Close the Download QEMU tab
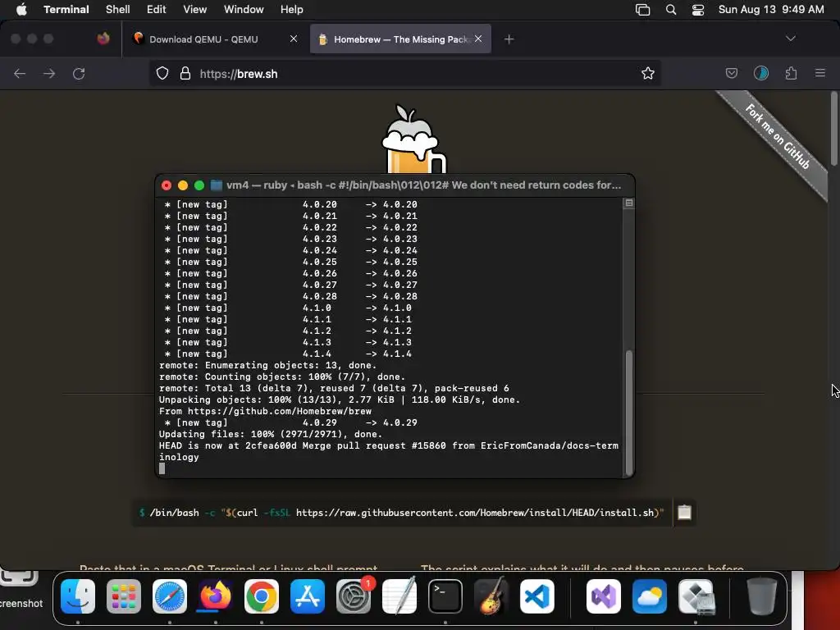The width and height of the screenshot is (840, 630). tap(294, 39)
